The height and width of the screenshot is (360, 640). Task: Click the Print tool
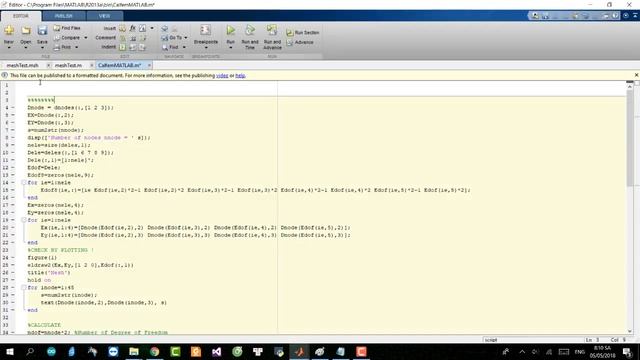coord(63,47)
